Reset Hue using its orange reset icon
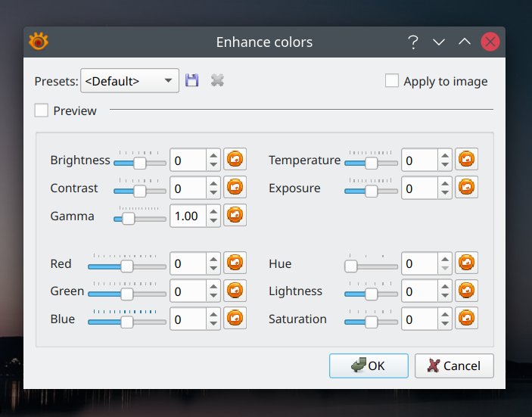532x417 pixels. click(x=467, y=263)
